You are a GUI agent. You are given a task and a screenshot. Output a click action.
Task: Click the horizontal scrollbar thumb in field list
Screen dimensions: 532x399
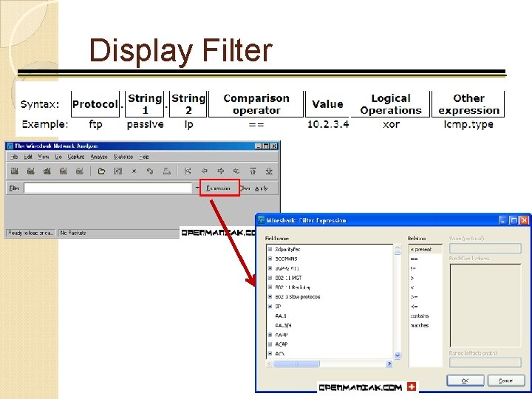pyautogui.click(x=296, y=364)
